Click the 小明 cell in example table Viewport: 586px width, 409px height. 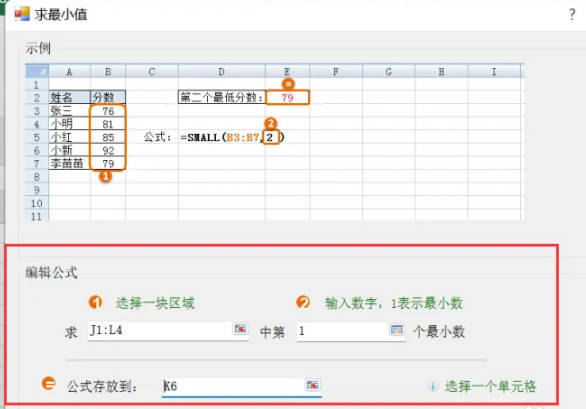pyautogui.click(x=70, y=124)
